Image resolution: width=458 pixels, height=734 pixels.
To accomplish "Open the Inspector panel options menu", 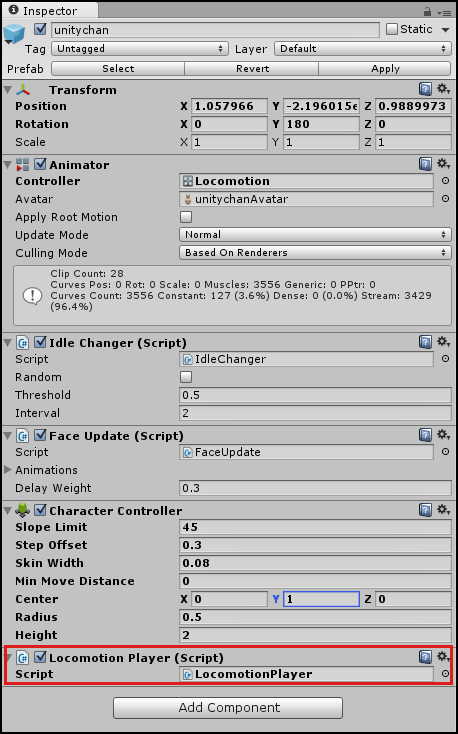I will (x=443, y=12).
